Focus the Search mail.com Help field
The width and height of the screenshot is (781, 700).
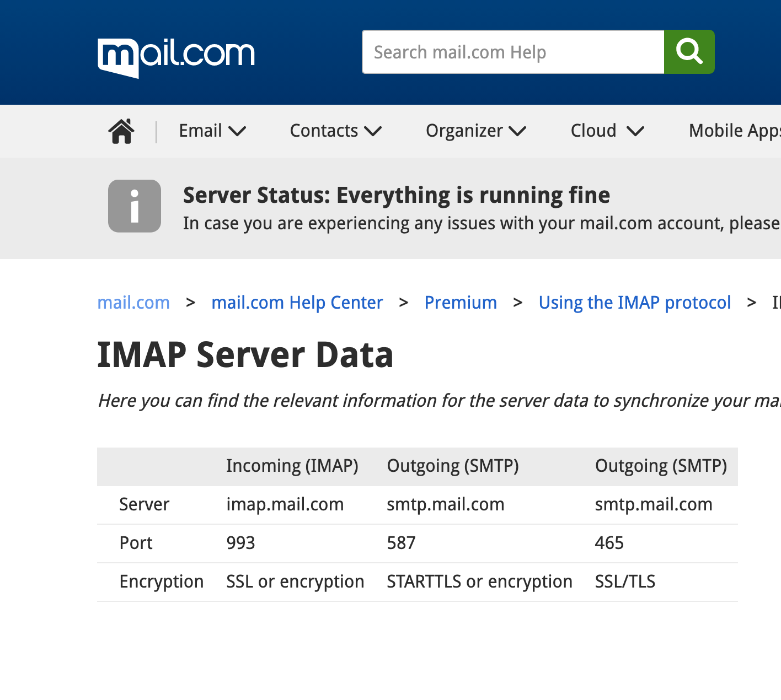pos(513,52)
